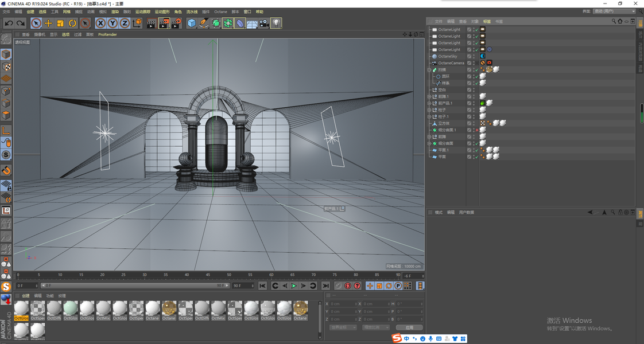Toggle the X-axis lock button
This screenshot has width=644, height=344.
coord(100,23)
